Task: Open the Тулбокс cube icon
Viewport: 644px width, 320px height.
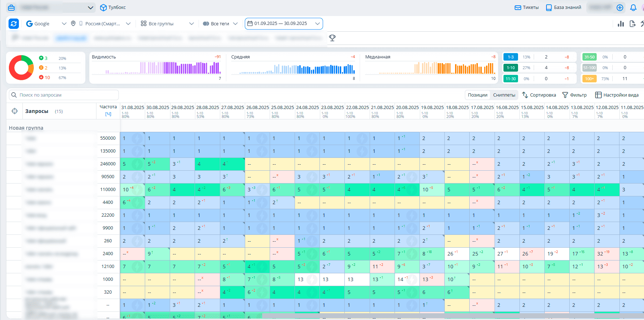Action: click(x=104, y=7)
